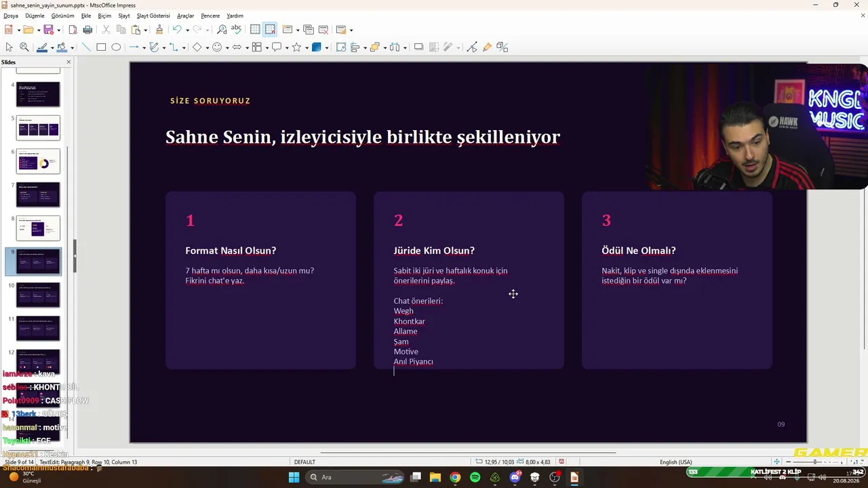The width and height of the screenshot is (868, 488).
Task: Click the Callout shape tool
Action: 277,47
